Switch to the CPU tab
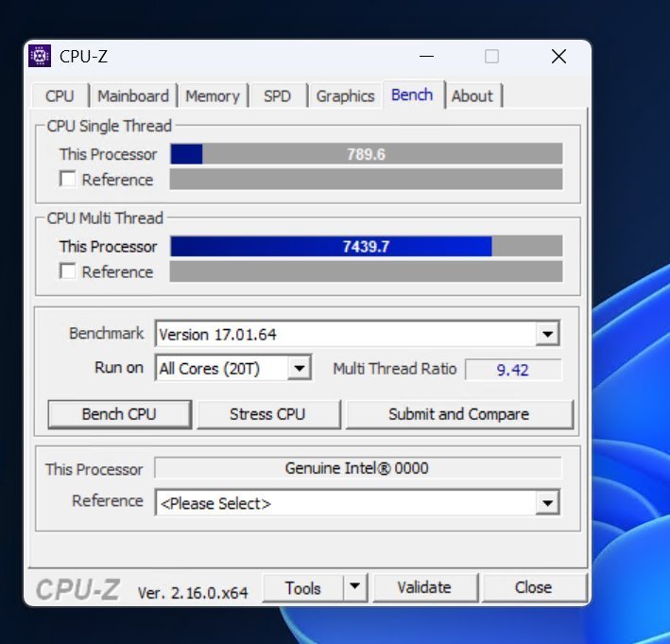Image resolution: width=670 pixels, height=644 pixels. 60,96
